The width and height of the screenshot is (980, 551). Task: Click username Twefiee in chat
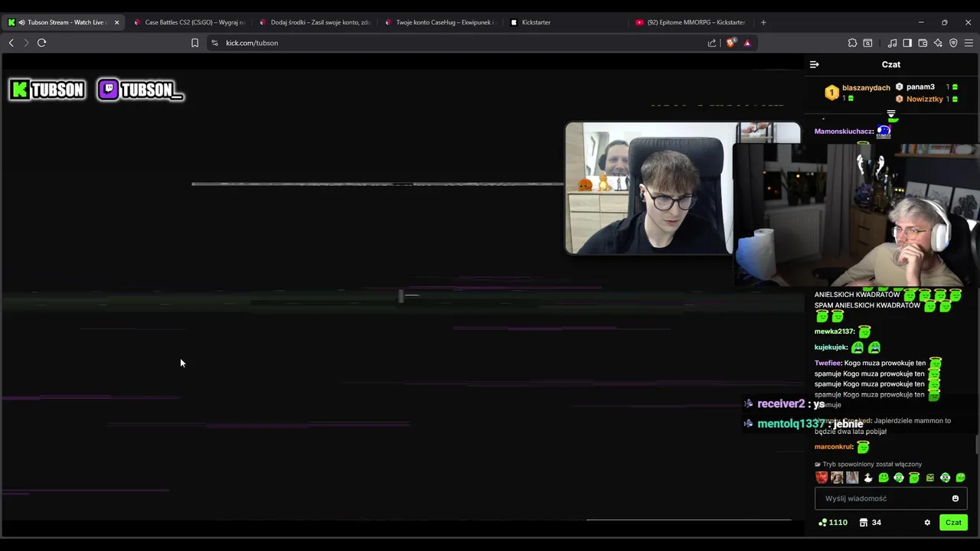pos(828,363)
